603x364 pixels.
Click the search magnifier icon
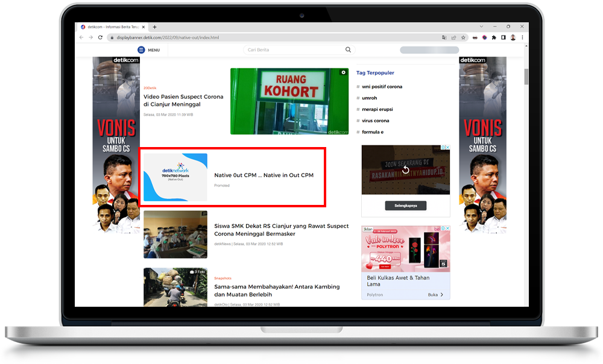pos(348,50)
